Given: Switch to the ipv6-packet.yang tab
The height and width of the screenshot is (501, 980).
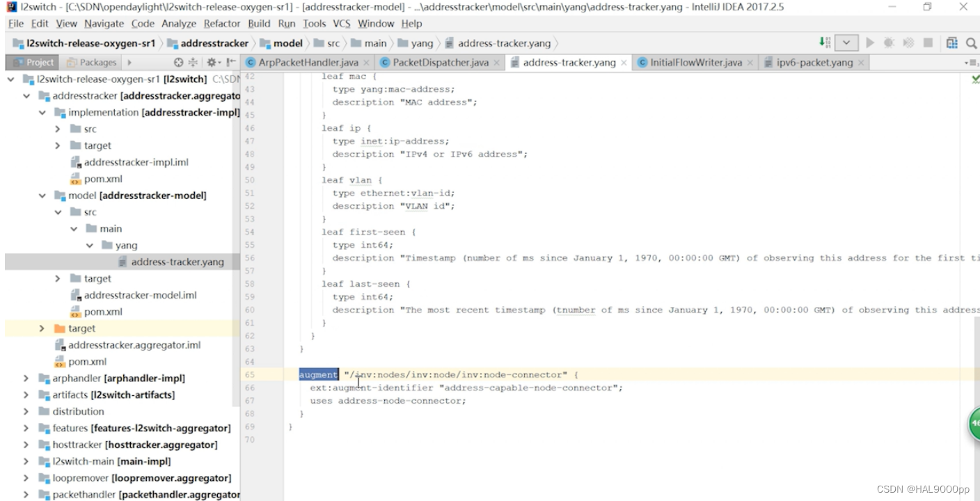Looking at the screenshot, I should tap(815, 63).
